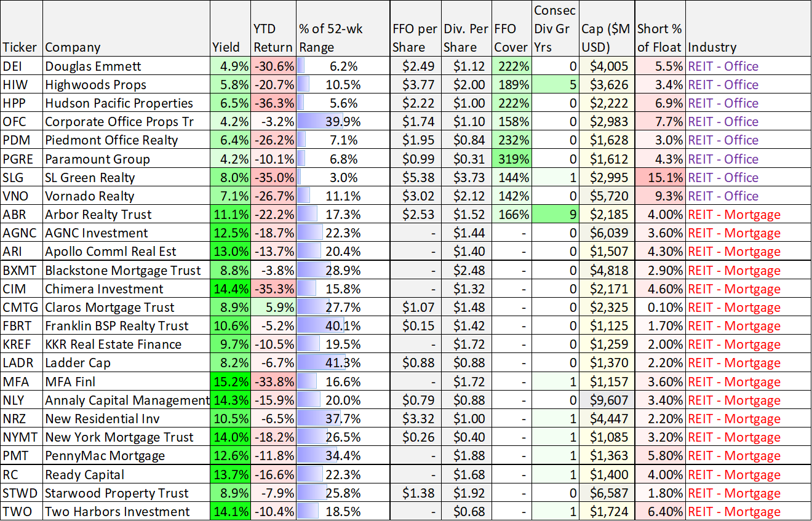Click the Industry column header
The image size is (812, 521).
point(748,29)
